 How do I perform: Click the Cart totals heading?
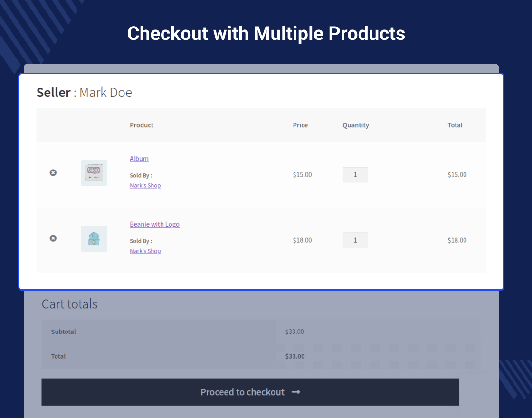pos(69,304)
